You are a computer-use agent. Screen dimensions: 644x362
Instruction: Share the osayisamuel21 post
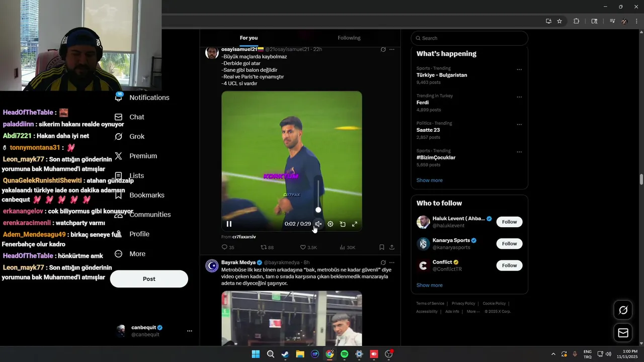(392, 247)
